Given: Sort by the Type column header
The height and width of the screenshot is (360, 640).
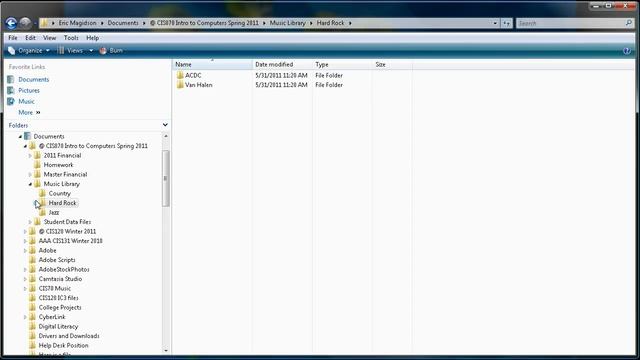Looking at the screenshot, I should pyautogui.click(x=342, y=64).
